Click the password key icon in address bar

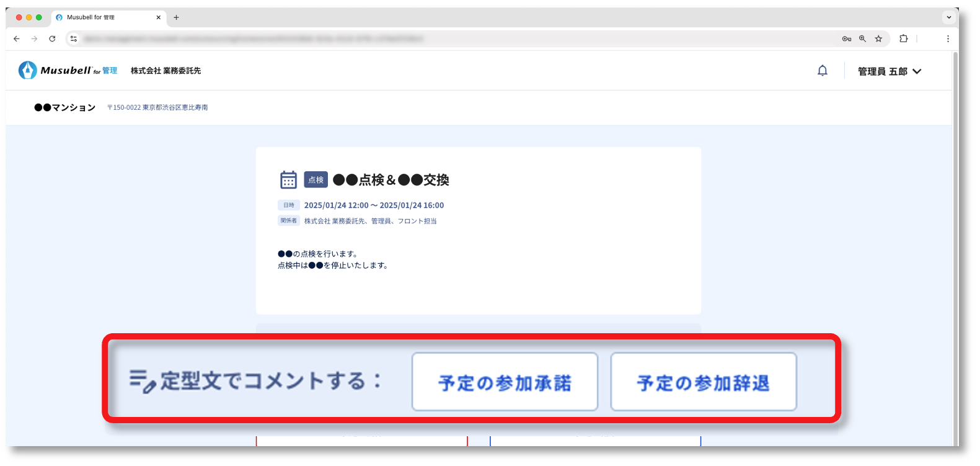coord(846,38)
